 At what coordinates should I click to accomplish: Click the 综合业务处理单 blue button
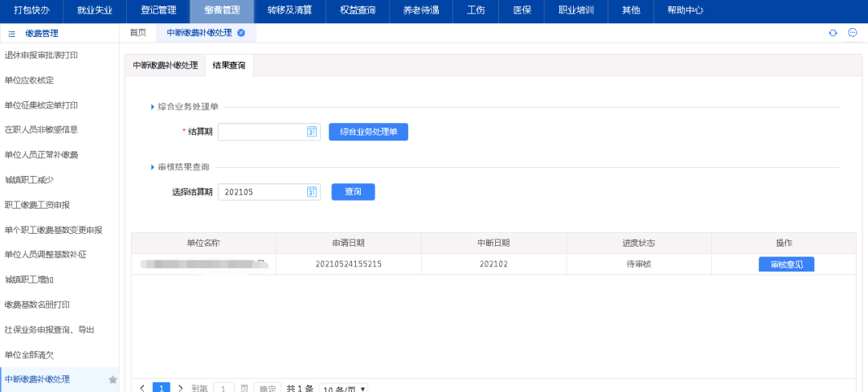pos(368,132)
